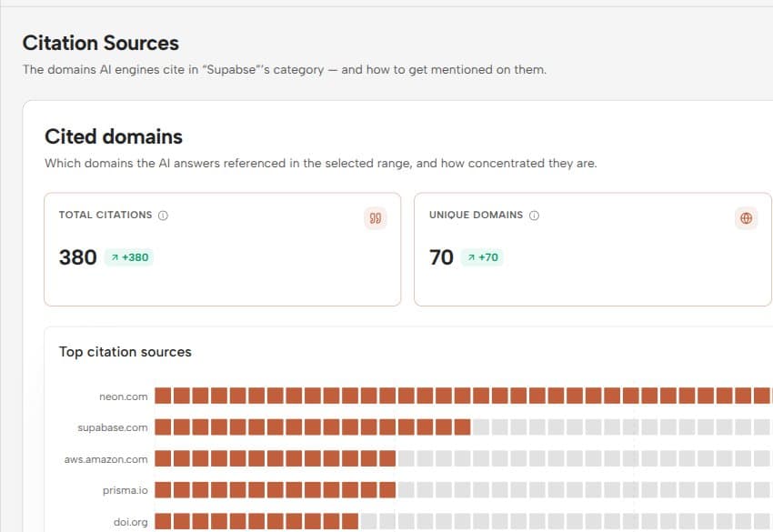Click the info icon beside Total Citations
The height and width of the screenshot is (532, 773).
(163, 216)
